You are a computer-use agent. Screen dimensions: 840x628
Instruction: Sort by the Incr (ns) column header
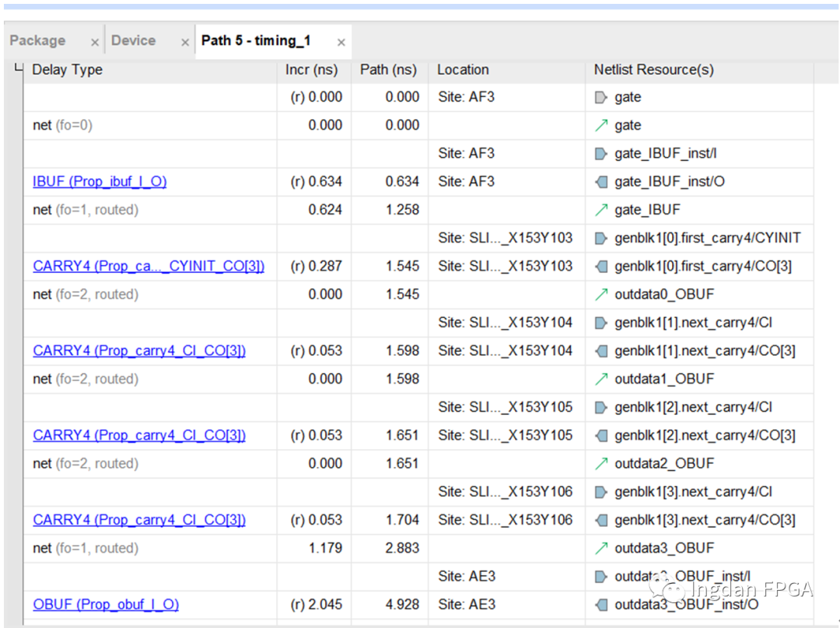coord(311,70)
